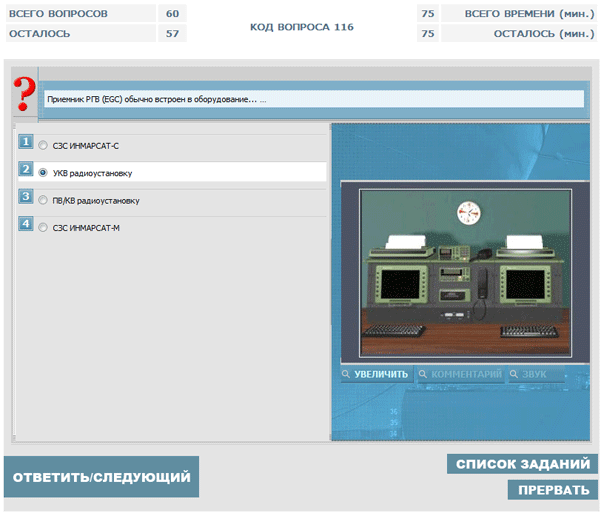This screenshot has height=513, width=601.
Task: Click the ВСЕГО ВРЕМЕНИ (мин.) label
Action: [529, 14]
